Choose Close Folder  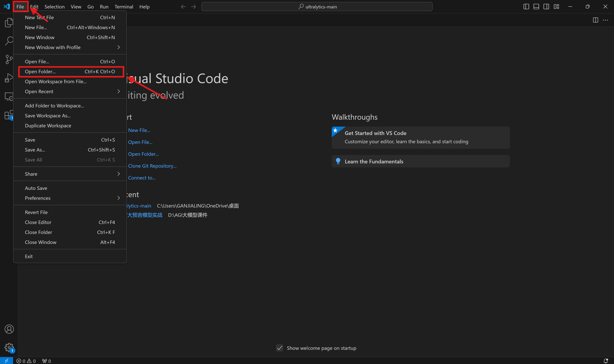tap(70, 232)
